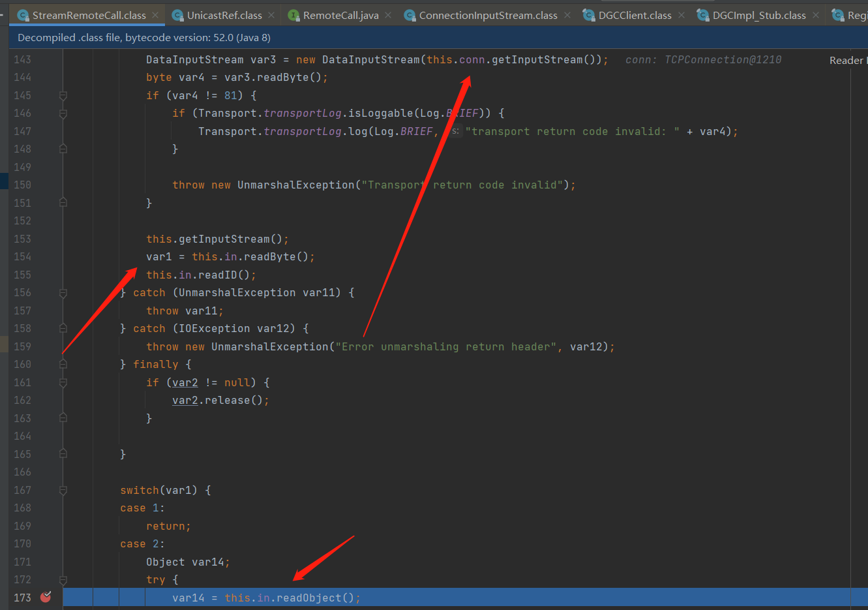Click the class file icon on StreamRemoteCall.class tab

[x=23, y=15]
